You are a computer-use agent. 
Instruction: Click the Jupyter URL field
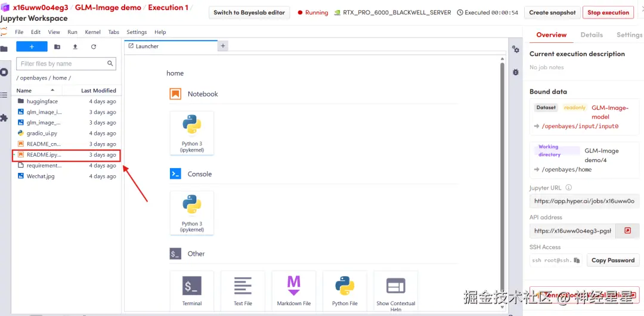click(584, 202)
